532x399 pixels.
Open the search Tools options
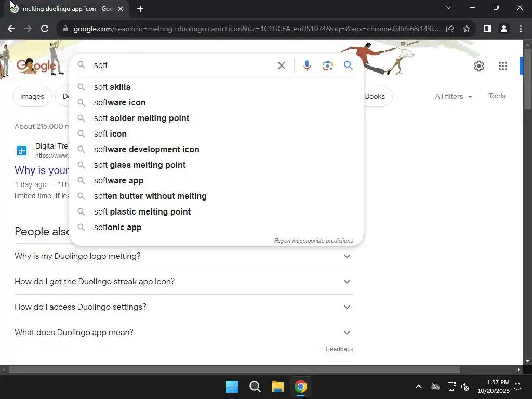[497, 96]
